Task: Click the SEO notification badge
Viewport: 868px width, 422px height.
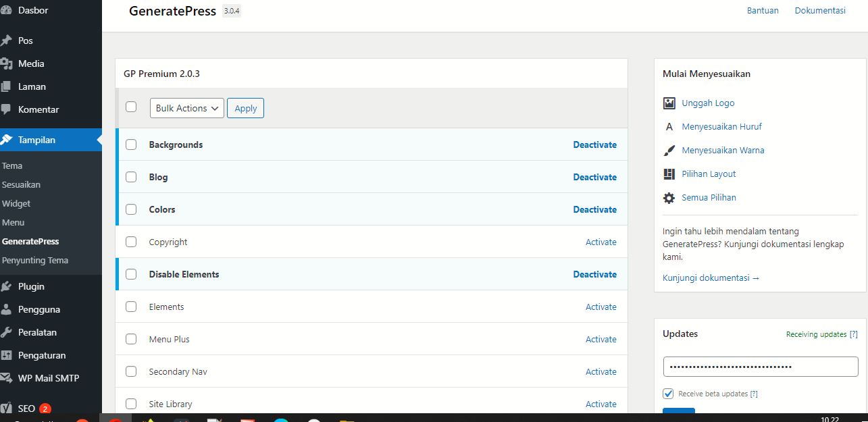Action: pyautogui.click(x=45, y=408)
